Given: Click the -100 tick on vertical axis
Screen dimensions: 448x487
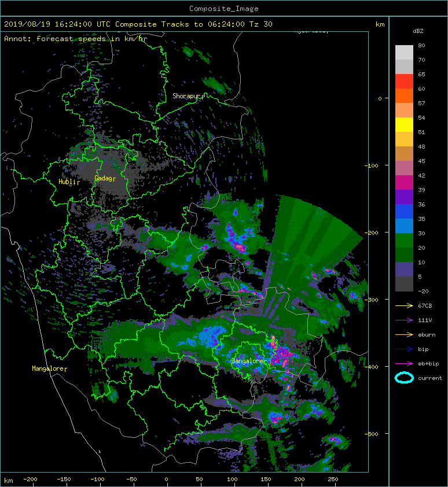Looking at the screenshot, I should 371,165.
